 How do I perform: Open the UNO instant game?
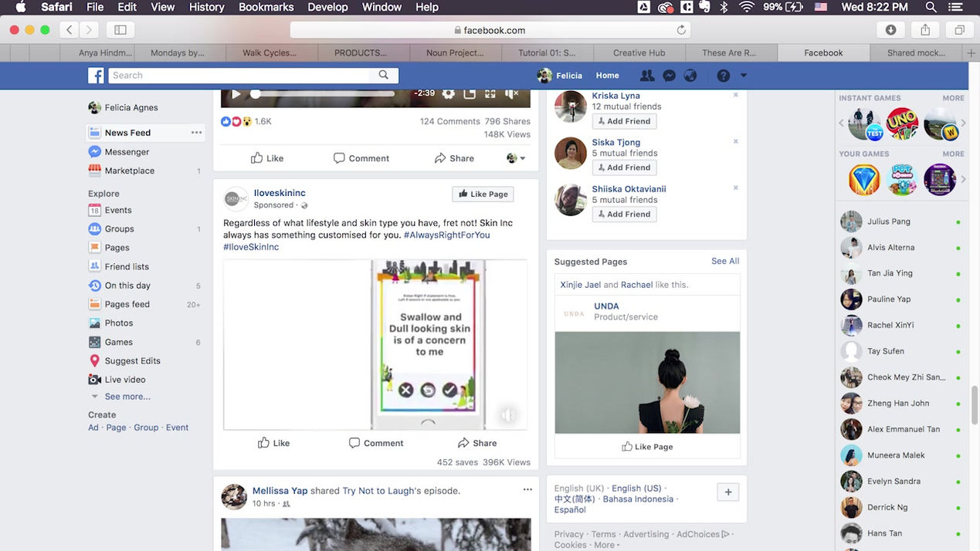pyautogui.click(x=903, y=123)
